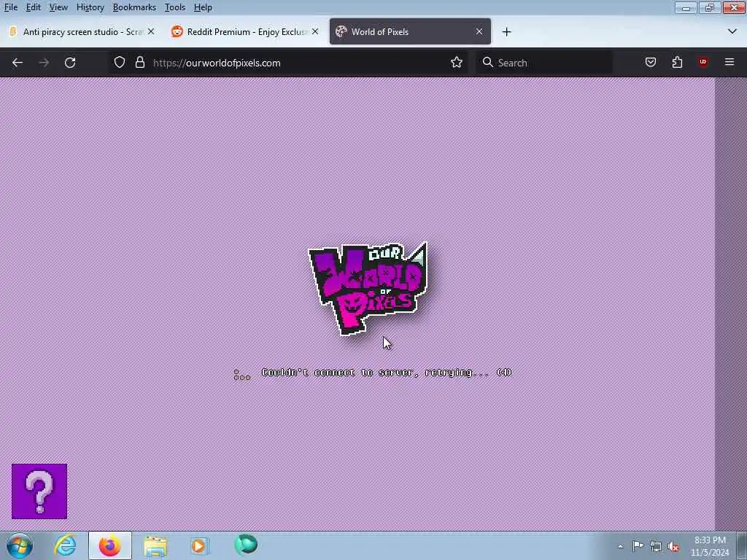Open the Help menu
The image size is (747, 560).
coord(203,7)
